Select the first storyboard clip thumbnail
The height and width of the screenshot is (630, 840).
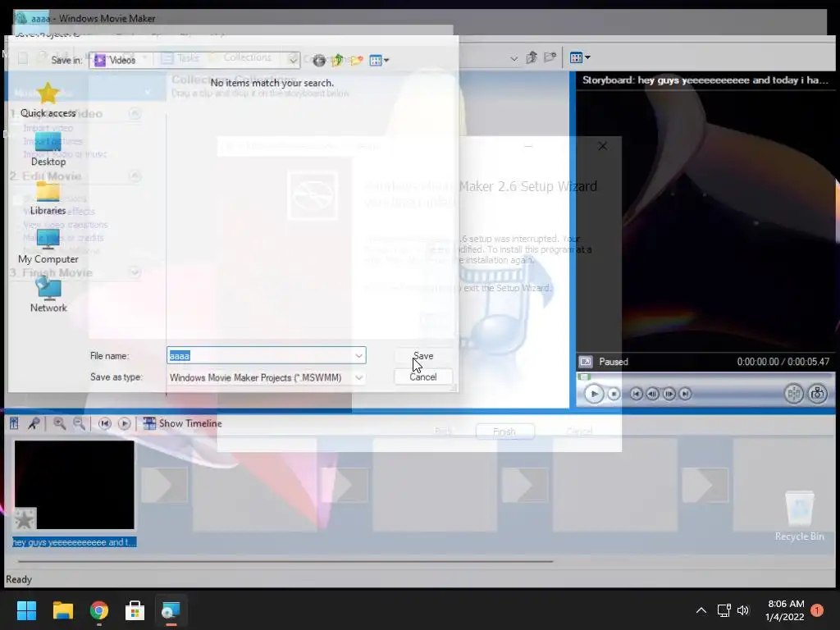pyautogui.click(x=74, y=485)
